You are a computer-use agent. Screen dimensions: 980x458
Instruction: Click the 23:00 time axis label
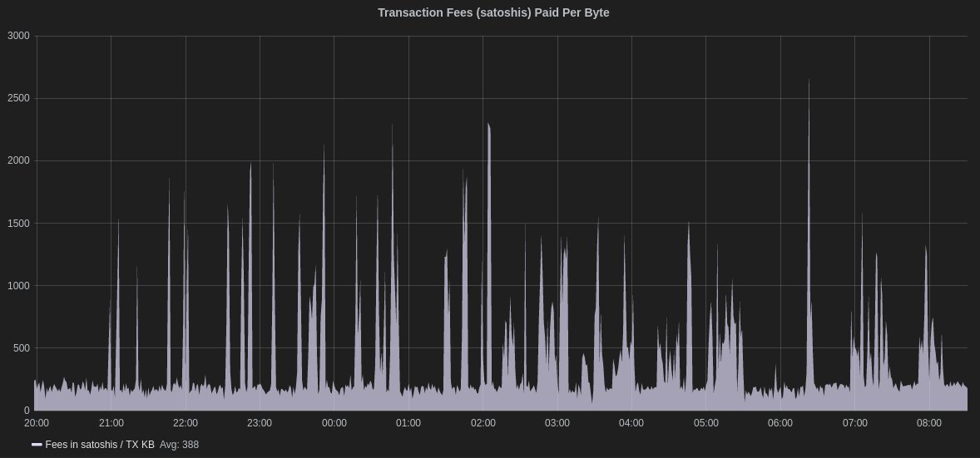pyautogui.click(x=260, y=423)
